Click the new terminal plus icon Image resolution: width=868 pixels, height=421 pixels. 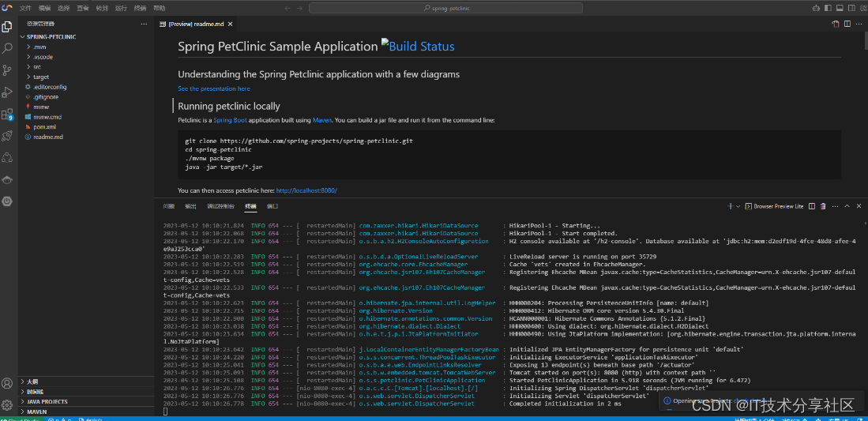pyautogui.click(x=730, y=206)
